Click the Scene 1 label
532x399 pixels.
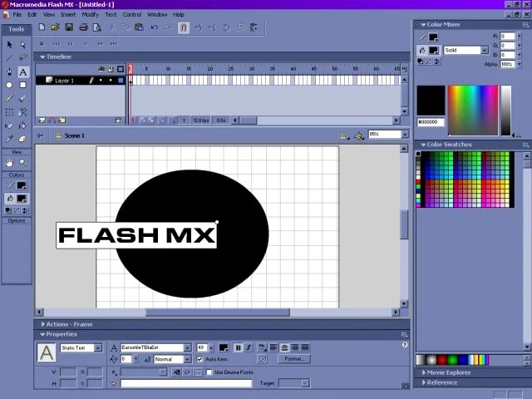(x=74, y=135)
